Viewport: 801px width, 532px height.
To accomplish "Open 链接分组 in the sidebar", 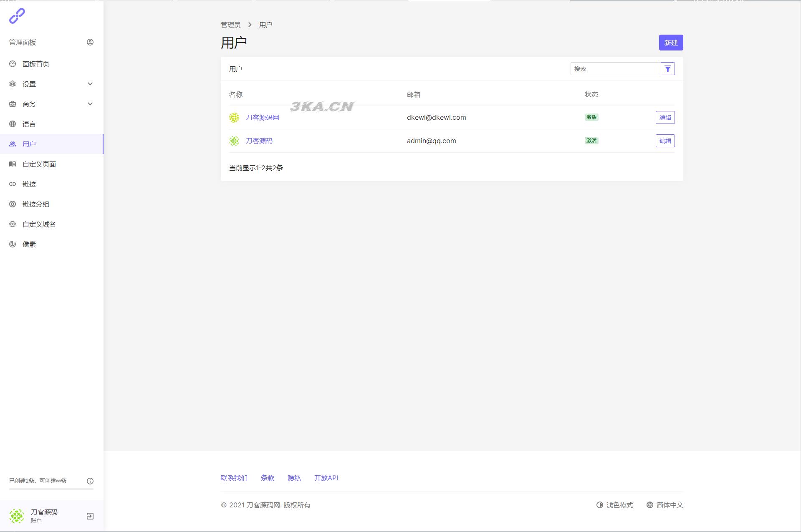I will pos(52,204).
